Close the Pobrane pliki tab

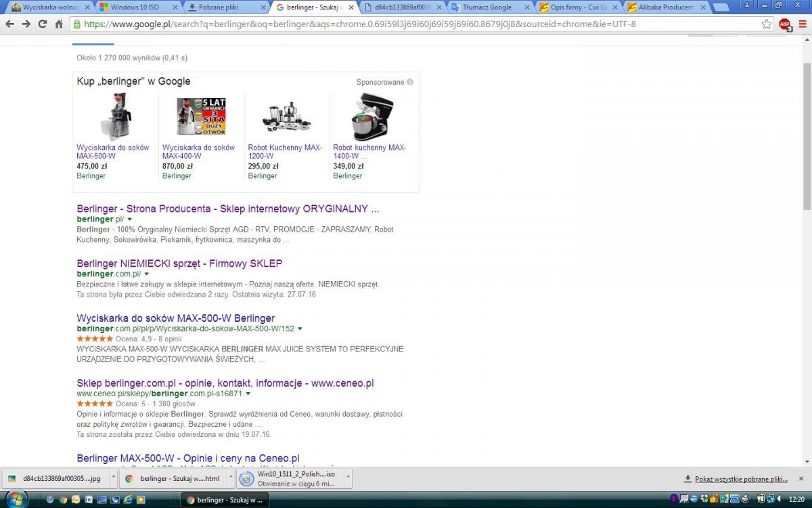tap(263, 7)
